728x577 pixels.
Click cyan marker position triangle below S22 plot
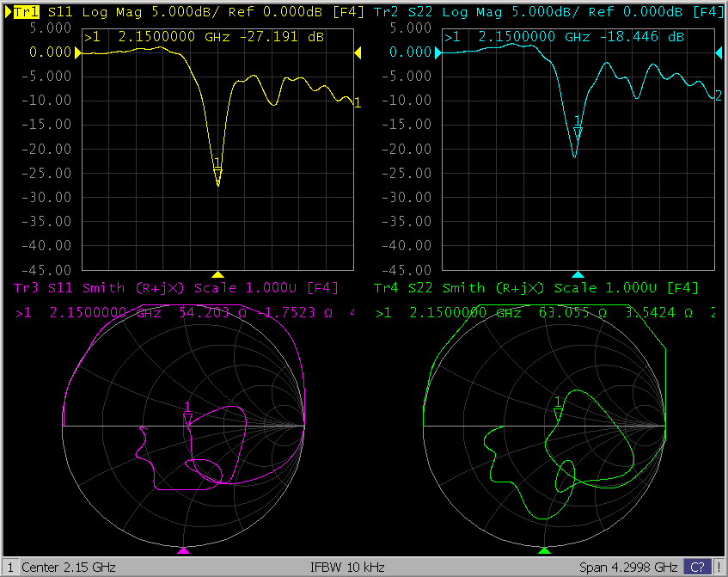[578, 274]
